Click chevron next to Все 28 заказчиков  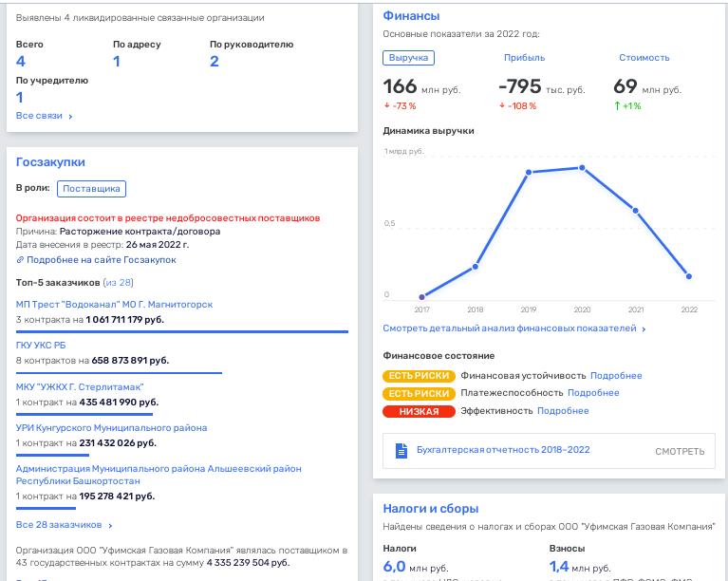coord(110,526)
